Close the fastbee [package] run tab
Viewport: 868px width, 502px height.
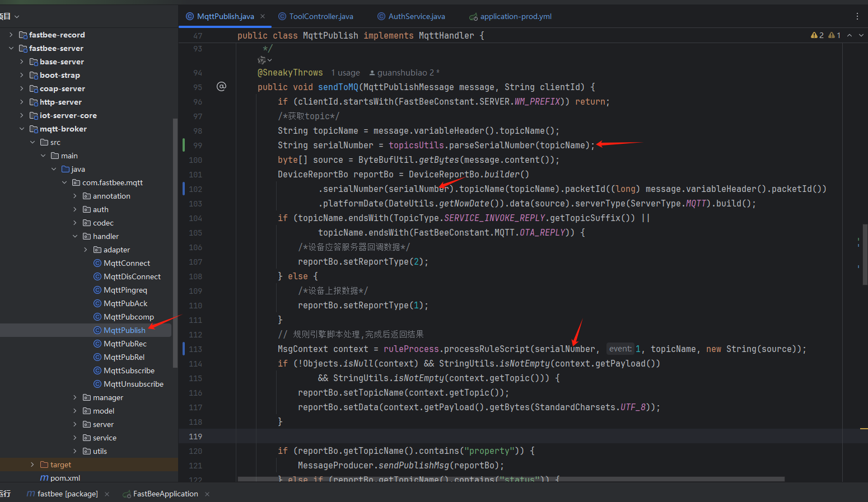[x=107, y=494]
